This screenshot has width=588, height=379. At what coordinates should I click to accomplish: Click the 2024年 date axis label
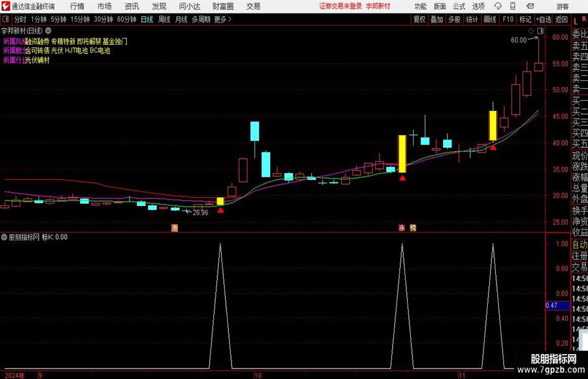[15, 375]
